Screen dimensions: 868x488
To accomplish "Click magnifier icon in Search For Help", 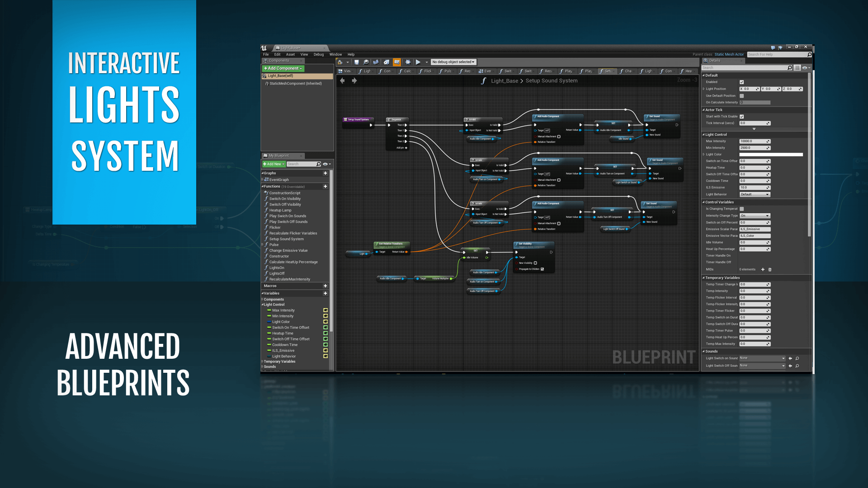I will 809,55.
